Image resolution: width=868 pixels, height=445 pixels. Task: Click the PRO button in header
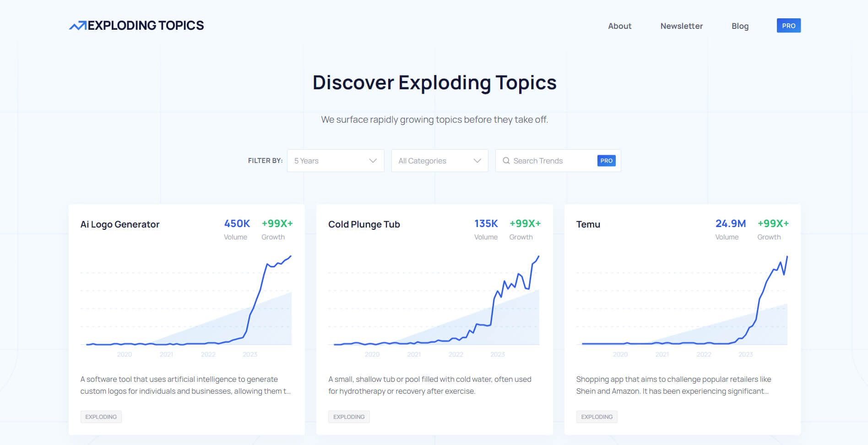(x=788, y=26)
